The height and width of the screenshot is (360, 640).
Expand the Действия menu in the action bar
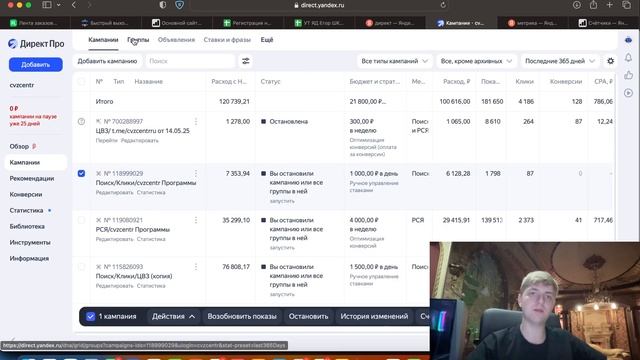click(x=173, y=316)
